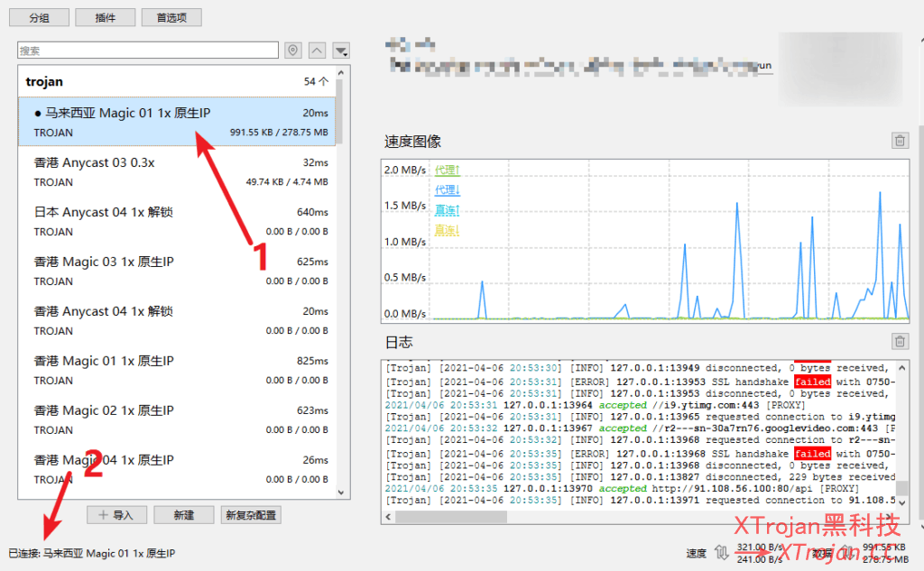The height and width of the screenshot is (571, 924).
Task: Click the trash icon to clear the 日志 log
Action: click(899, 341)
